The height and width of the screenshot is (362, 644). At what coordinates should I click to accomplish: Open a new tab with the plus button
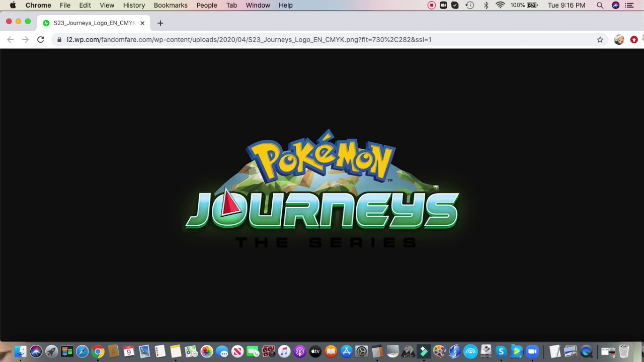point(160,23)
